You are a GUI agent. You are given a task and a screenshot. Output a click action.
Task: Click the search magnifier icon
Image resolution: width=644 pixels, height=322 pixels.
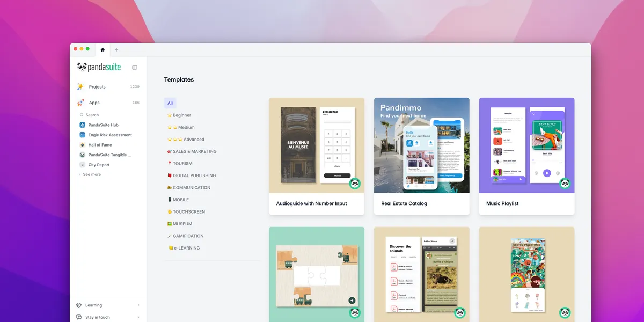82,115
